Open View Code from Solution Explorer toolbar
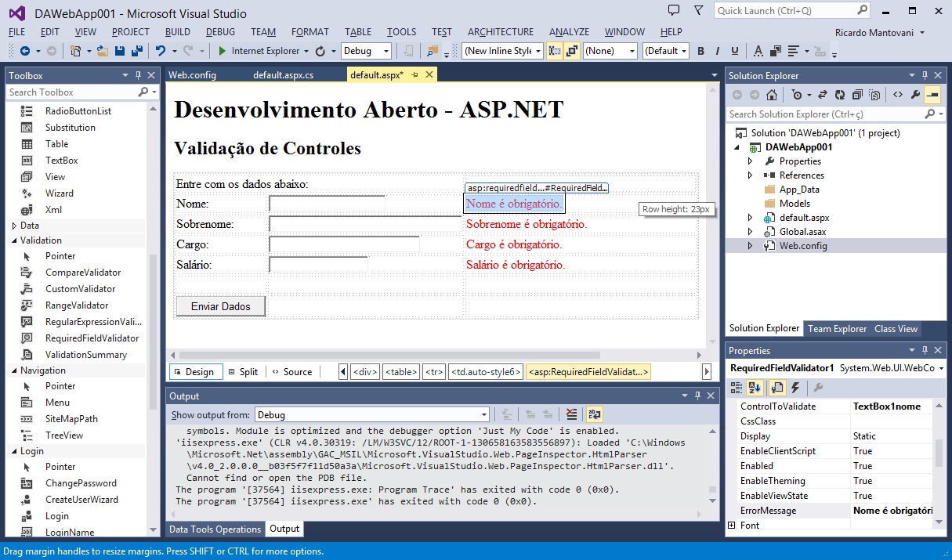This screenshot has height=560, width=952. tap(898, 95)
